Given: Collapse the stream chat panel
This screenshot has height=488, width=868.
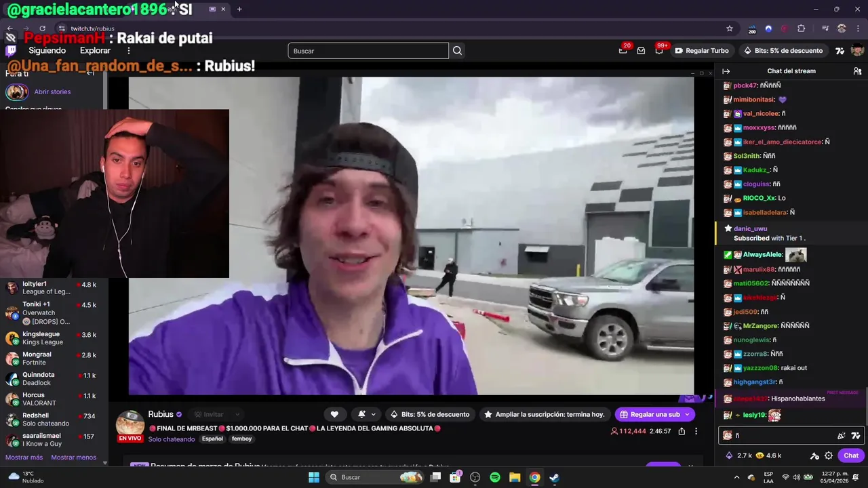Looking at the screenshot, I should click(x=726, y=71).
